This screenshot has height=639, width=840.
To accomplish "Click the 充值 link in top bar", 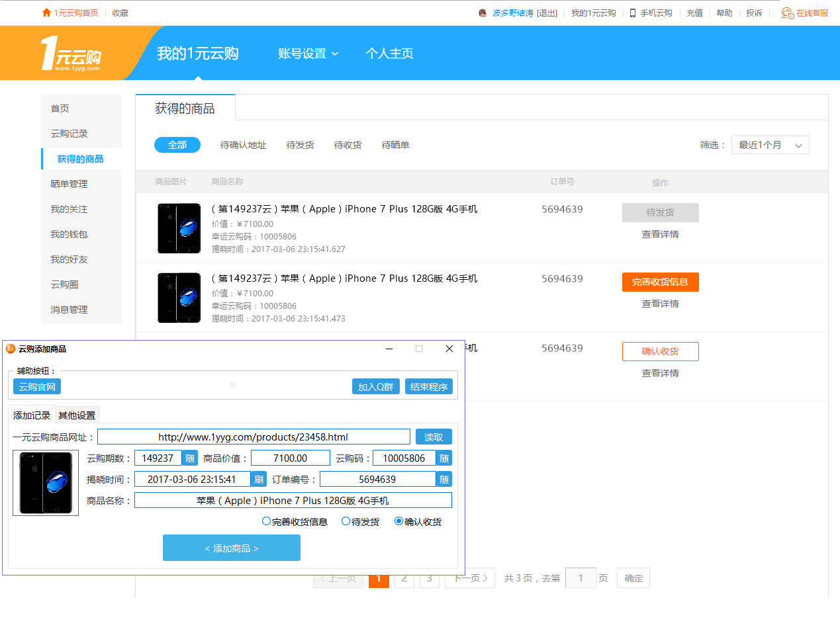I will point(694,13).
